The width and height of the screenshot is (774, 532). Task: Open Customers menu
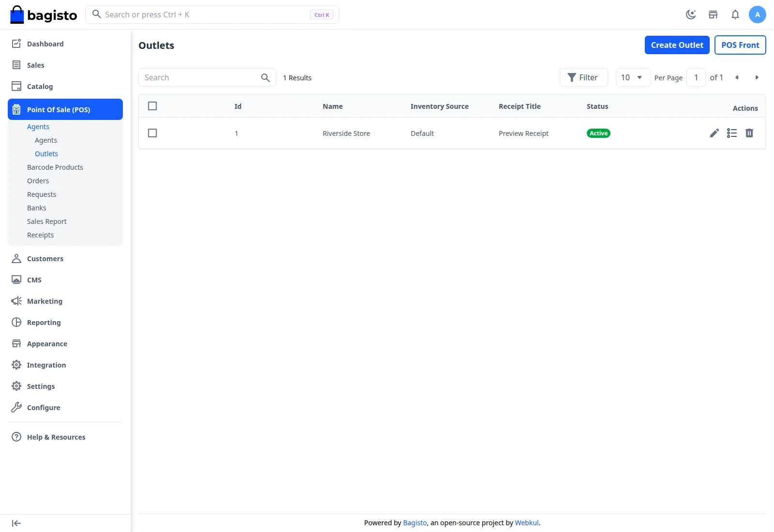point(65,258)
